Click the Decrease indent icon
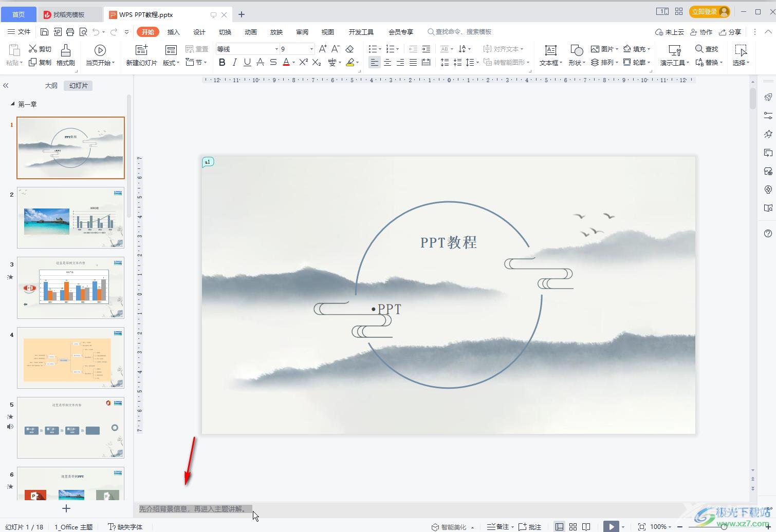The image size is (776, 532). click(413, 49)
